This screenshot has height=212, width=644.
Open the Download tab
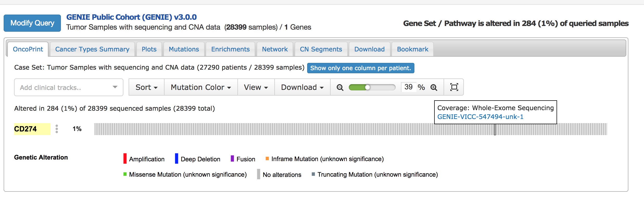pyautogui.click(x=369, y=49)
